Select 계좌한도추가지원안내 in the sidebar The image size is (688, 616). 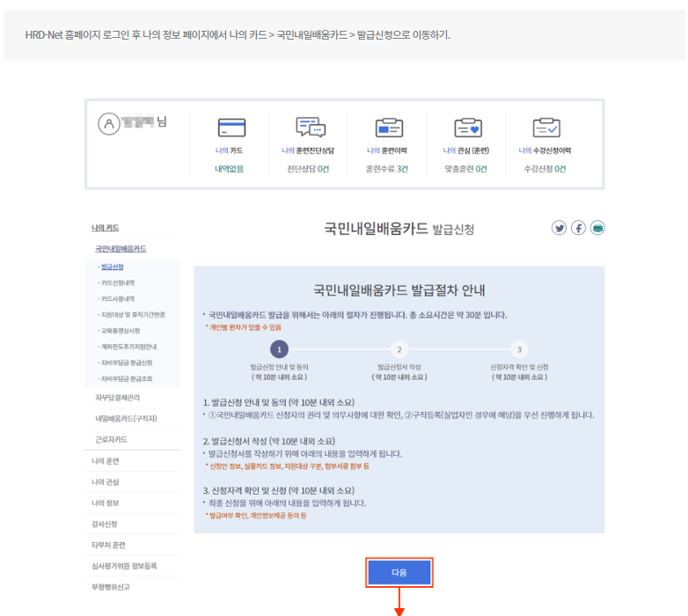pyautogui.click(x=128, y=347)
